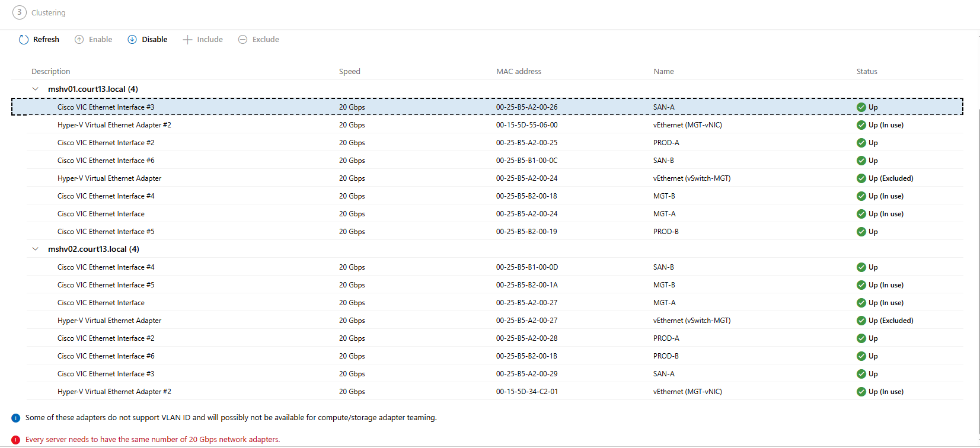The image size is (980, 448).
Task: Click name MGT-A under mshv02
Action: [x=665, y=303]
